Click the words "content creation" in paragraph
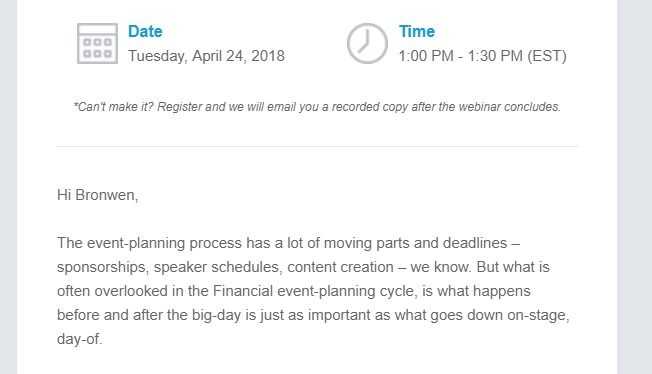 coord(341,267)
